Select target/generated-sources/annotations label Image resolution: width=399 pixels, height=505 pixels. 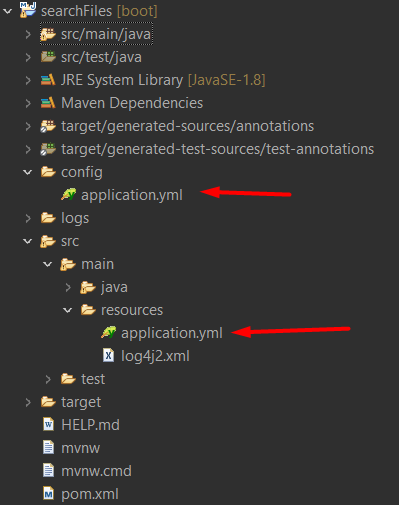(188, 126)
